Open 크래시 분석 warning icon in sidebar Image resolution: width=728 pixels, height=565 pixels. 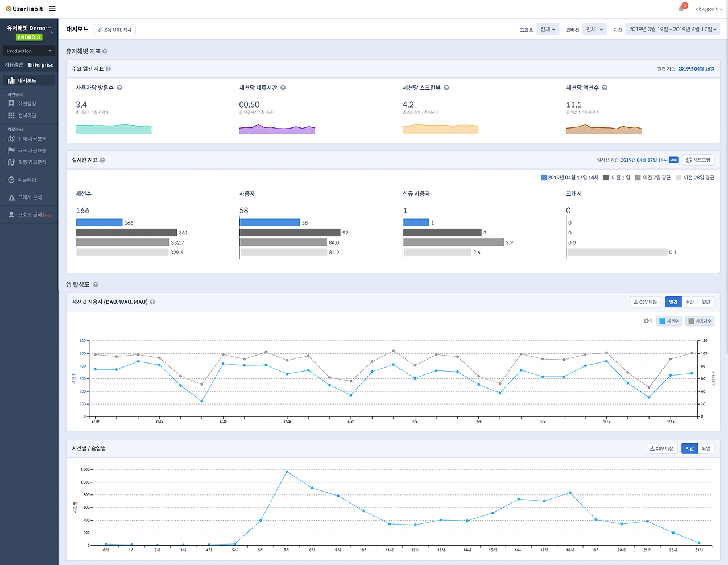click(x=11, y=197)
